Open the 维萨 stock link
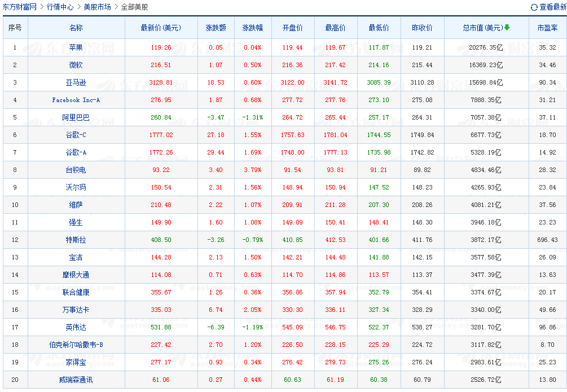This screenshot has height=392, width=567. 76,205
